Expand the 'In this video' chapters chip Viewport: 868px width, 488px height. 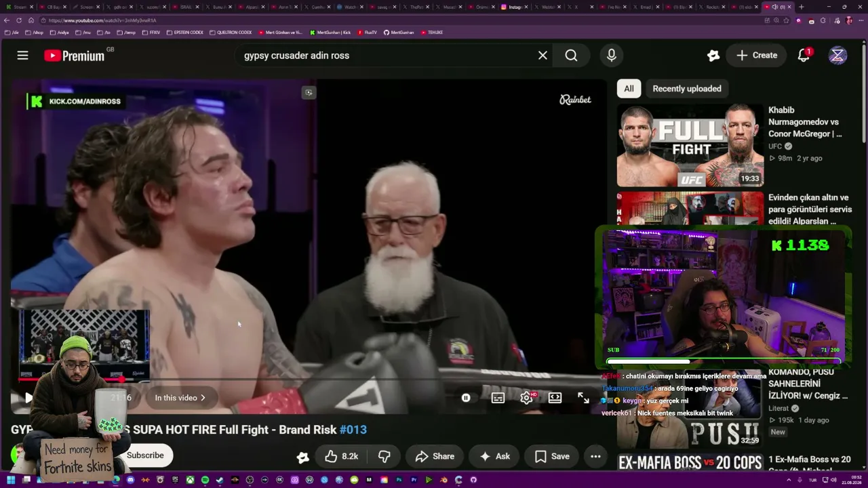click(180, 398)
